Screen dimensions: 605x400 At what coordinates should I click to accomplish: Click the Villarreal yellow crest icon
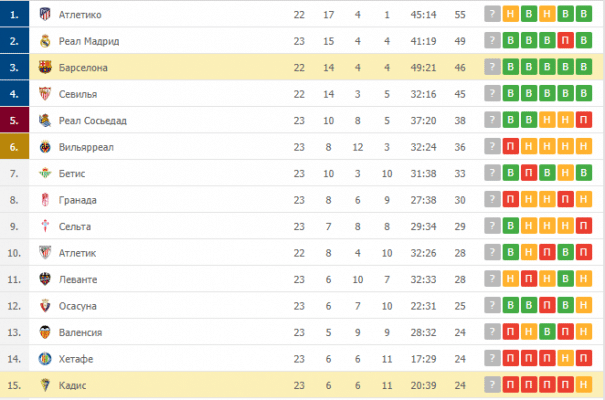pyautogui.click(x=45, y=147)
